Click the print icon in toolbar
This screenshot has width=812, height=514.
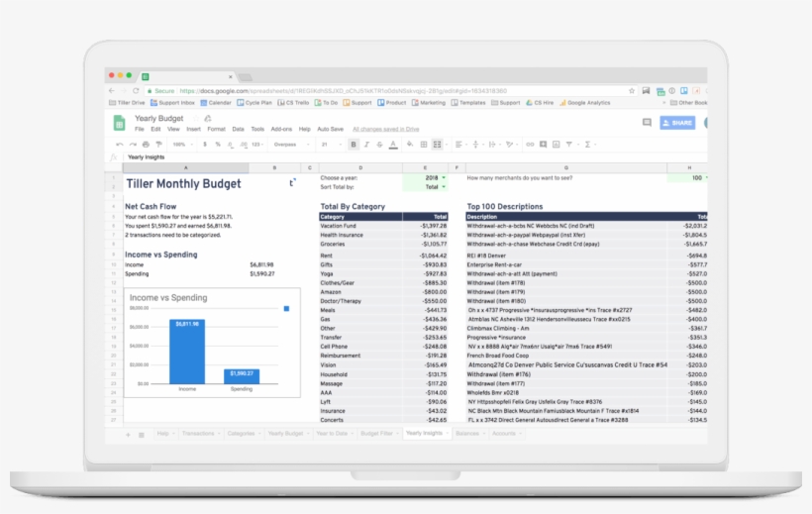[144, 145]
